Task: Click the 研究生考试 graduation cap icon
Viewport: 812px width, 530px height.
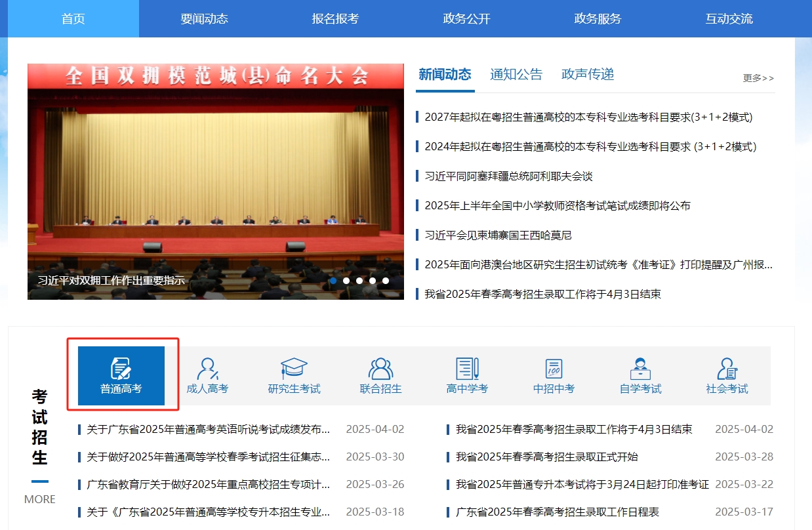Action: coord(294,369)
